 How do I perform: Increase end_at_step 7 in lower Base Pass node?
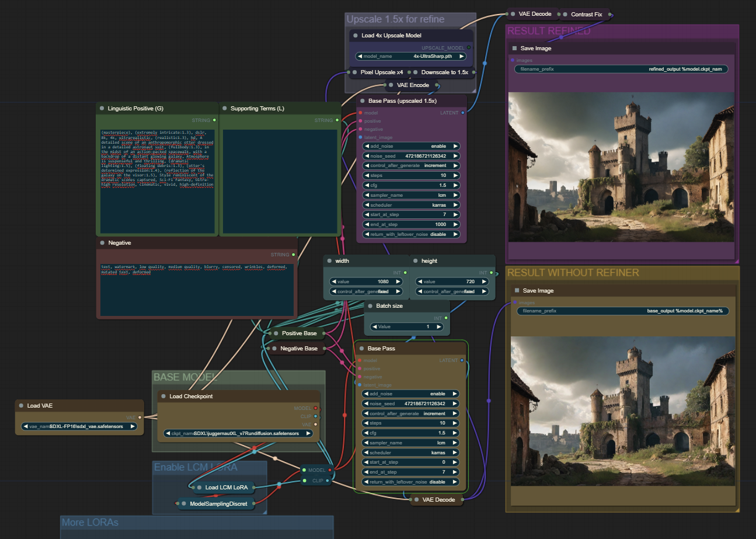click(455, 472)
